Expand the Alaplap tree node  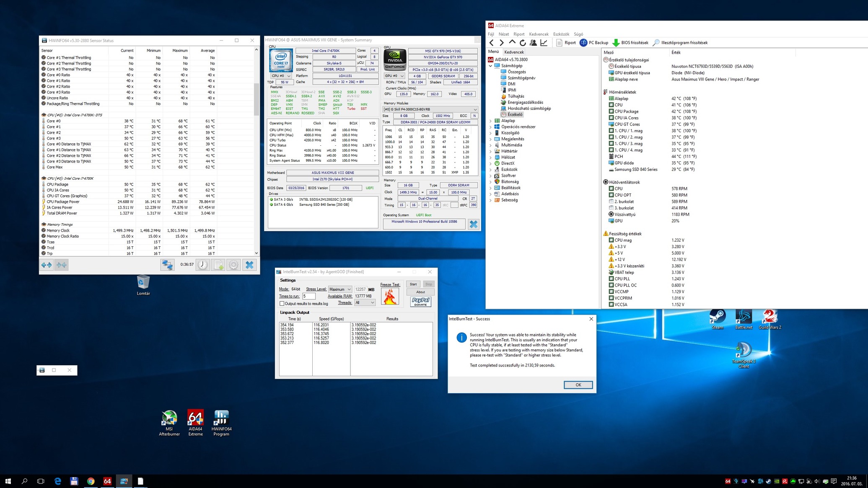point(490,121)
